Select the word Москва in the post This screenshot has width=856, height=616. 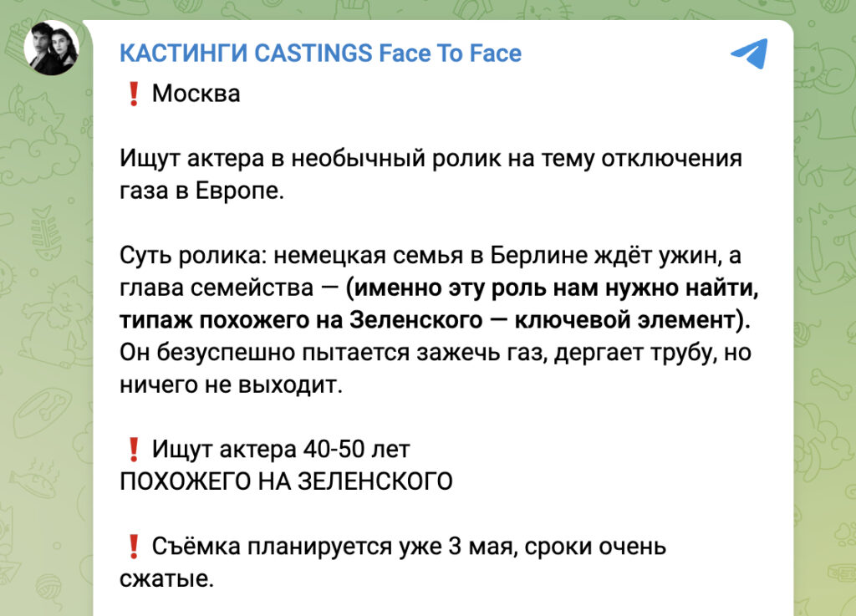point(195,94)
